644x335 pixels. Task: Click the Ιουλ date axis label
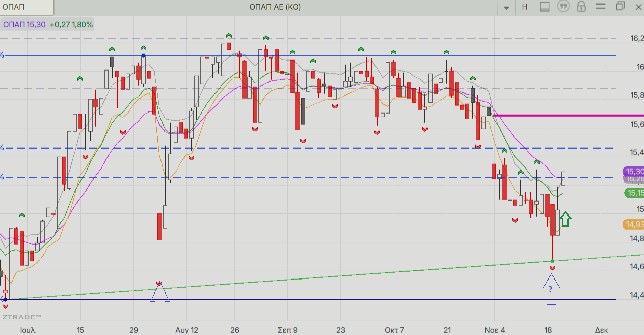point(28,330)
